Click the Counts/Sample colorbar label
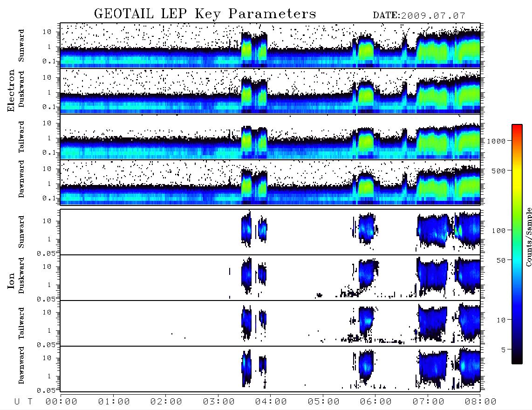The height and width of the screenshot is (410, 532). coord(528,237)
